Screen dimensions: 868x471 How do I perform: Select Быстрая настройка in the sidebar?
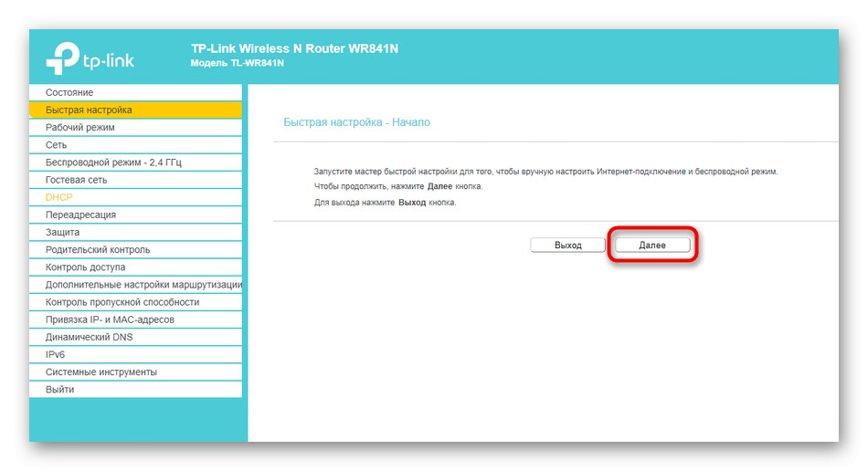pos(135,110)
